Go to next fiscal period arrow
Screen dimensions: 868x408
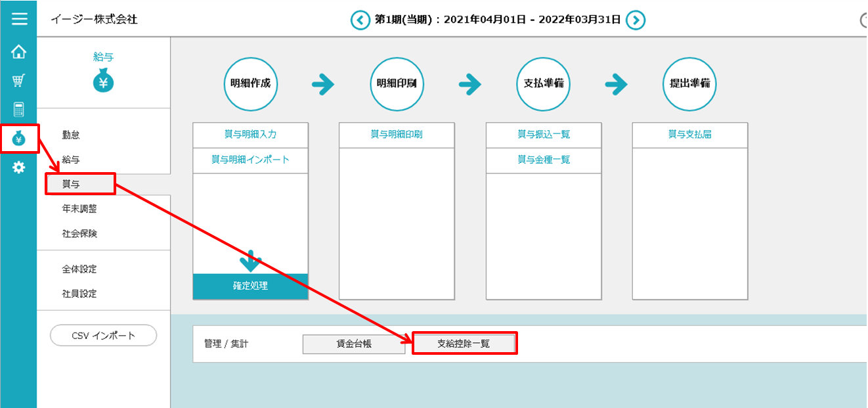click(635, 20)
